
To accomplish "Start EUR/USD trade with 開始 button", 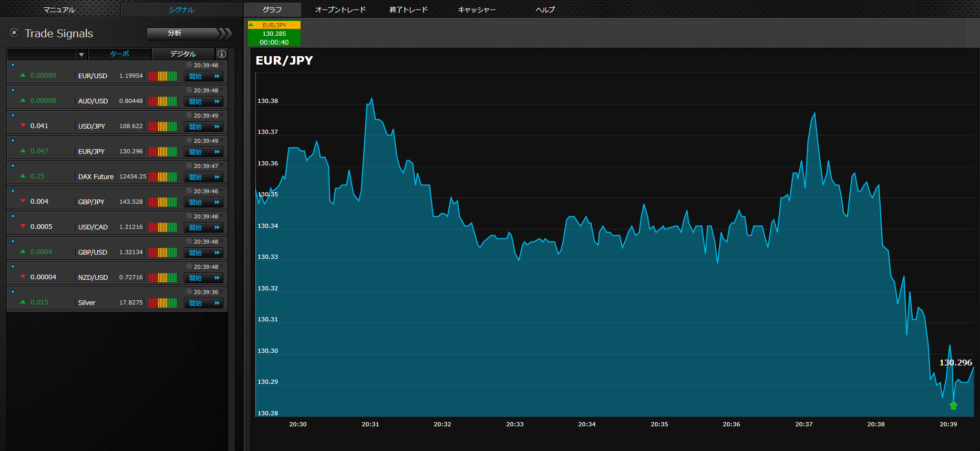I will click(x=203, y=77).
